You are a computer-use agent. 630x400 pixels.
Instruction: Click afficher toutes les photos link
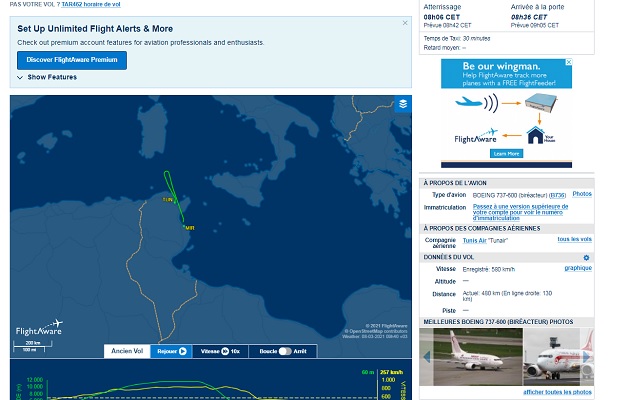click(557, 391)
